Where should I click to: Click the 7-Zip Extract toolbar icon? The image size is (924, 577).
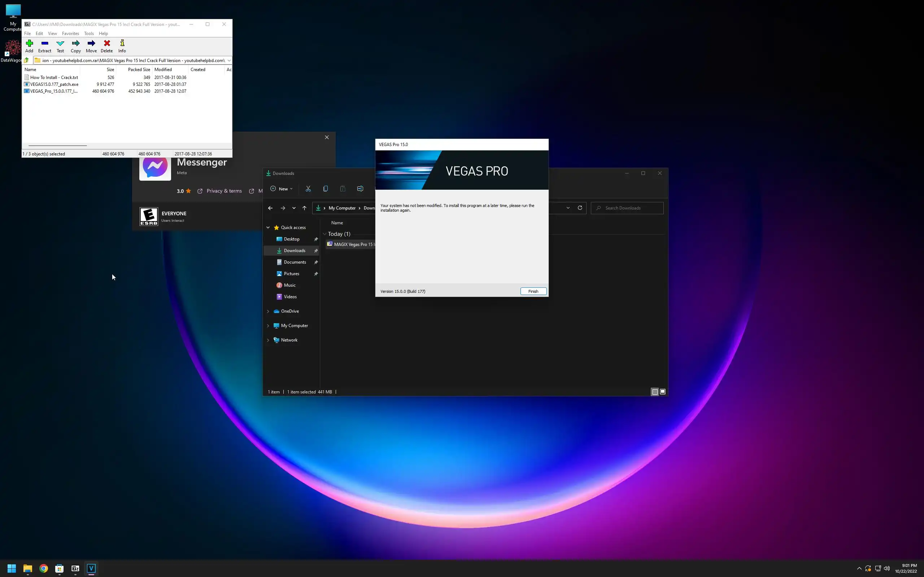pyautogui.click(x=45, y=46)
